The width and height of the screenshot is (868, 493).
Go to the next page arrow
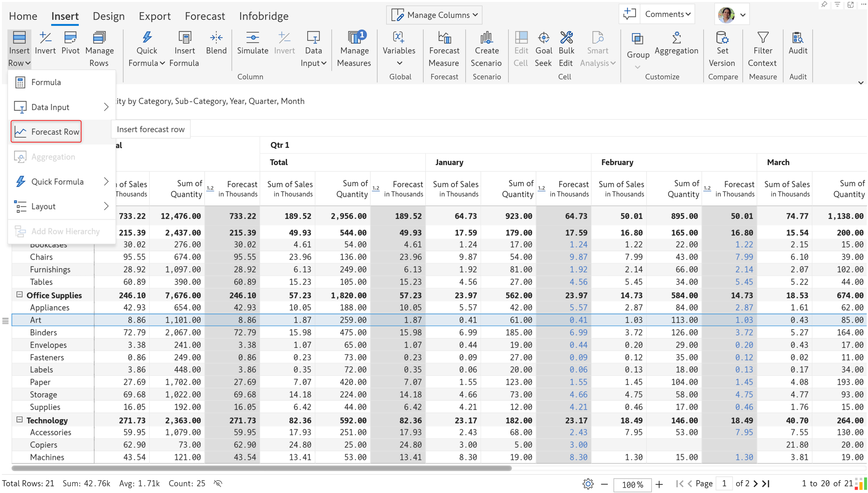pyautogui.click(x=756, y=484)
